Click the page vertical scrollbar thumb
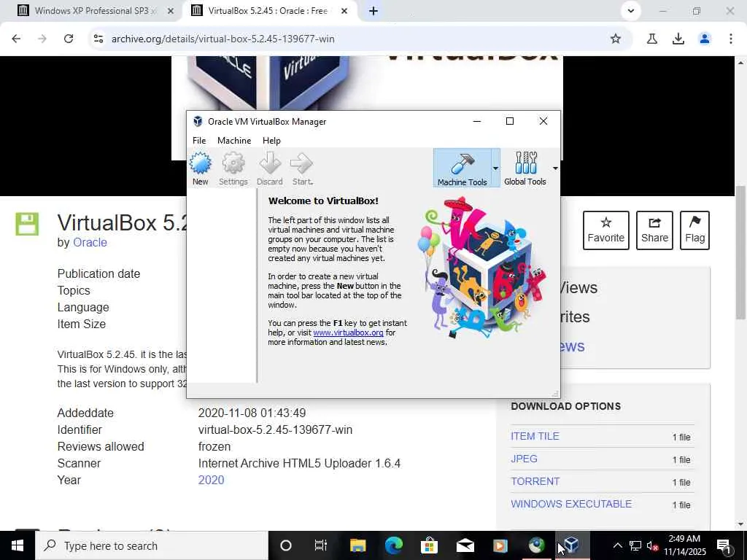Screen dimensions: 747x560 (x=740, y=252)
